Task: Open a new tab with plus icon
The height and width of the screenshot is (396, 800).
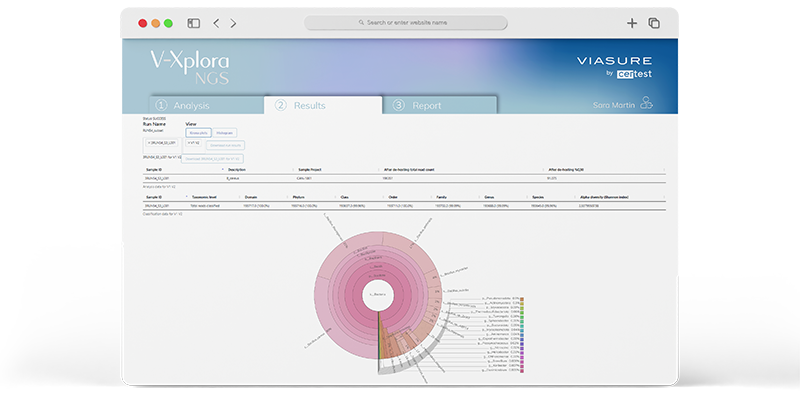Action: (x=632, y=23)
